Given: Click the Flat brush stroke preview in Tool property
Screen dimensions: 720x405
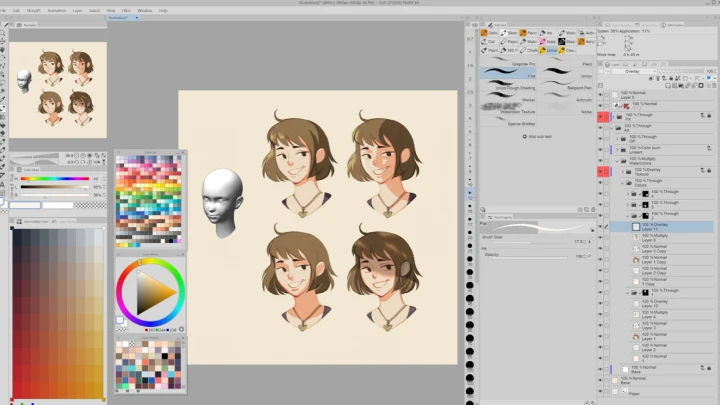Looking at the screenshot, I should [538, 227].
